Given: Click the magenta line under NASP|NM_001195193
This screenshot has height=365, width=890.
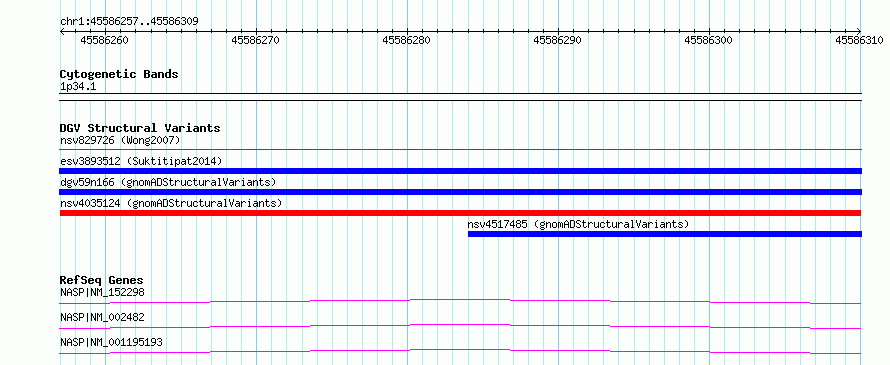Looking at the screenshot, I should (x=460, y=351).
